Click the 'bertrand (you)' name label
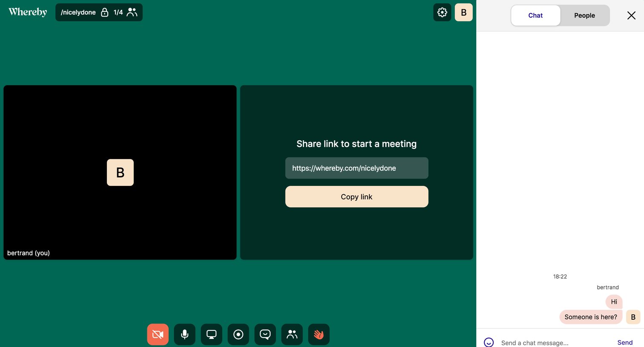The height and width of the screenshot is (347, 644). (x=29, y=253)
